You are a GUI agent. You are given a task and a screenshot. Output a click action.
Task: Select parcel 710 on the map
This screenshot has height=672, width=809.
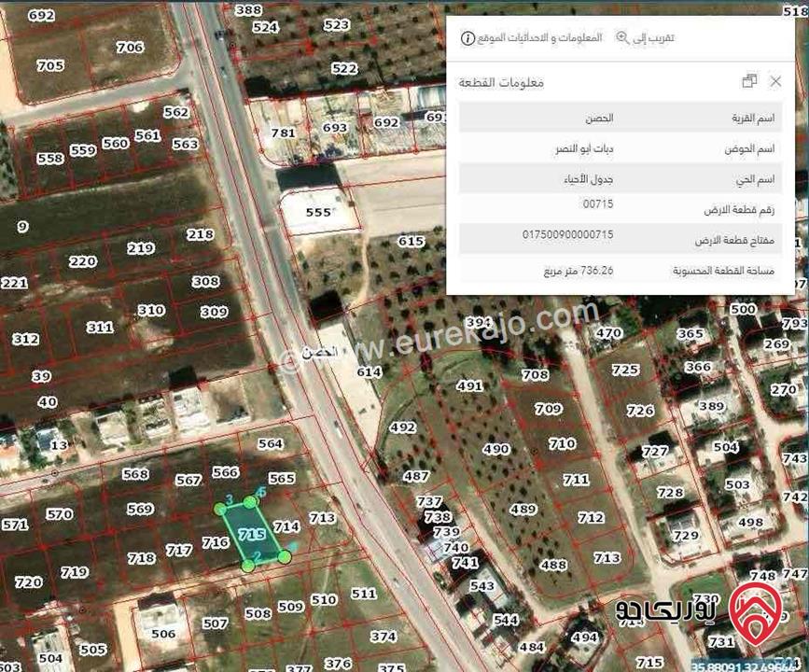point(563,443)
